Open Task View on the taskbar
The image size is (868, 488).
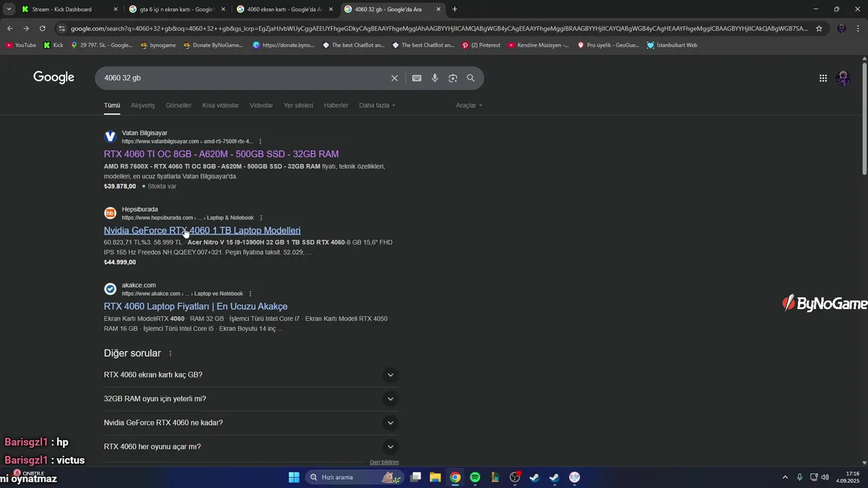[x=416, y=477]
